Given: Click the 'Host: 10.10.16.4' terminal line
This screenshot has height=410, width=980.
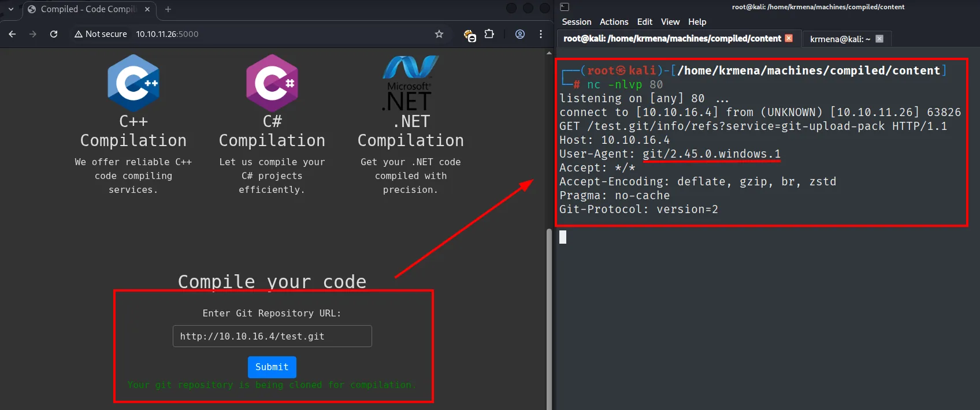Looking at the screenshot, I should pyautogui.click(x=614, y=140).
